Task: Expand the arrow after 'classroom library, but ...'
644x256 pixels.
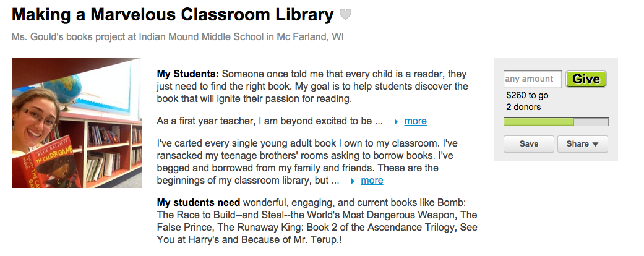Action: click(353, 181)
